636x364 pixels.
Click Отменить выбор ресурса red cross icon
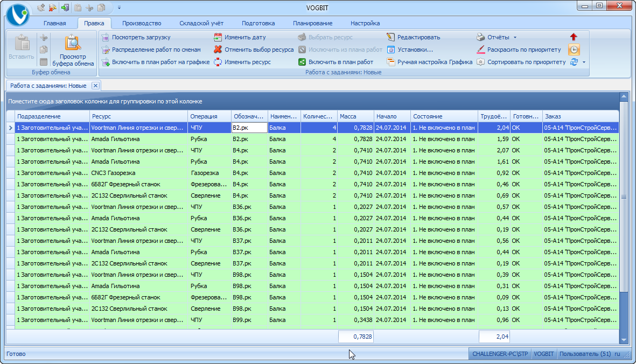218,50
